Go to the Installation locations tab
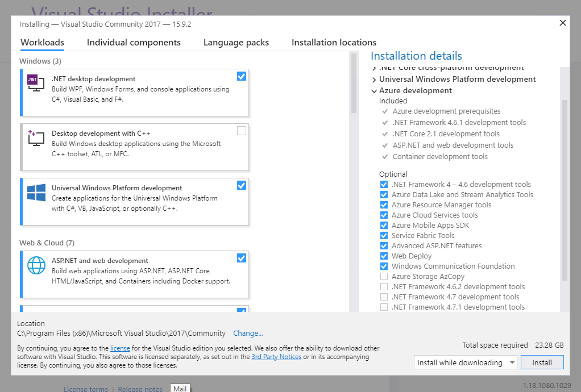Image resolution: width=581 pixels, height=392 pixels. (x=334, y=43)
